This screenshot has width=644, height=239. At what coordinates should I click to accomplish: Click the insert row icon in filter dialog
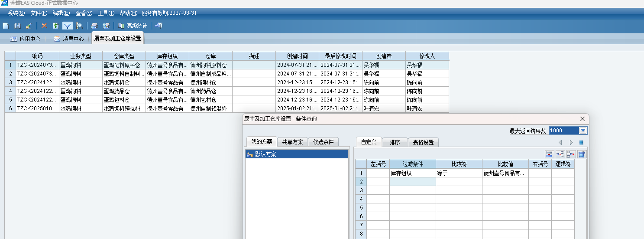click(549, 154)
